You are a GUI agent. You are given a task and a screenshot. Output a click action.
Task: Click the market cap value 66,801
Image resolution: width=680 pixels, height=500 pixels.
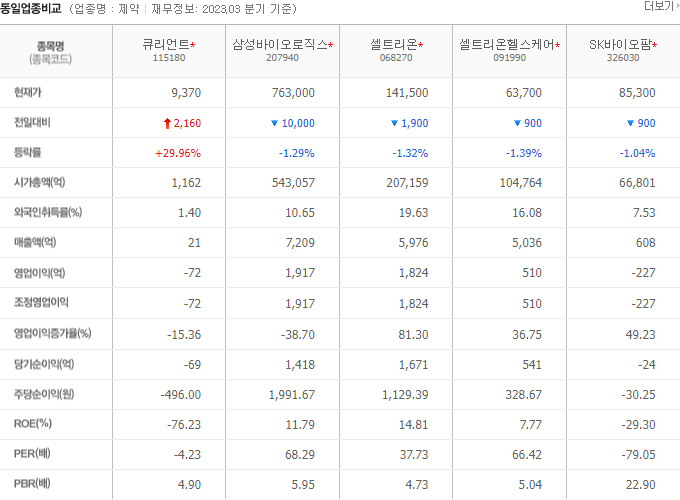[637, 183]
